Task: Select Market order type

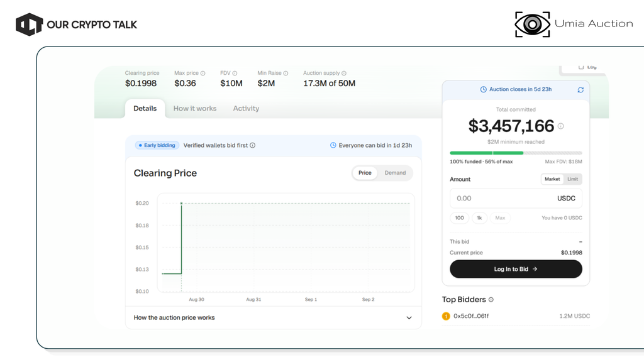Action: point(552,179)
